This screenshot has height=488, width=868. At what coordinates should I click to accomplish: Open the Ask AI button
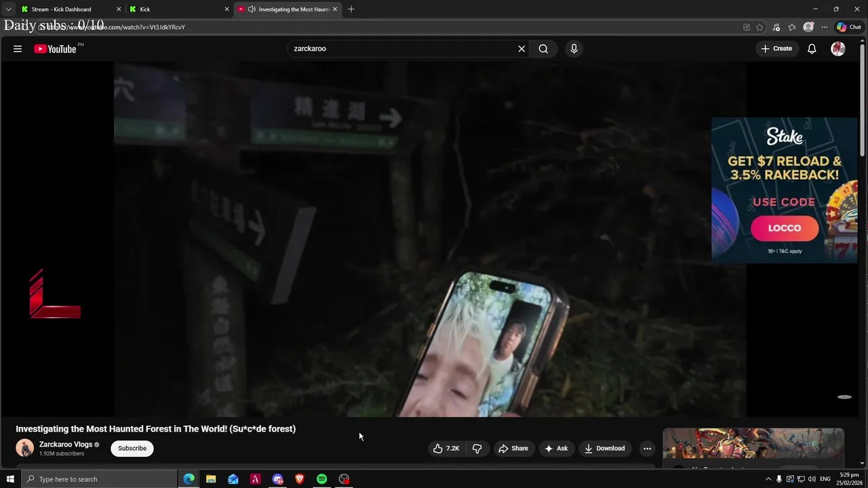(x=555, y=448)
